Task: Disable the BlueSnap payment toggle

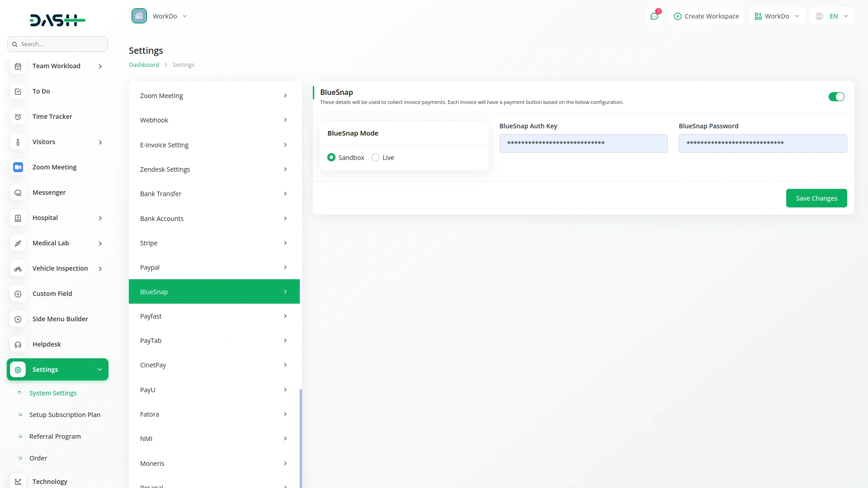Action: pos(836,97)
